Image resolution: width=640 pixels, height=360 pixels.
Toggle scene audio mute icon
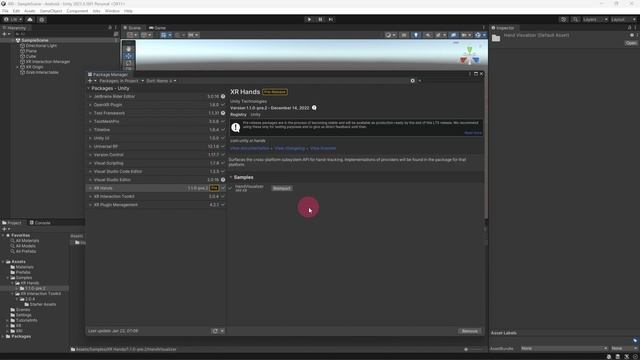click(428, 35)
